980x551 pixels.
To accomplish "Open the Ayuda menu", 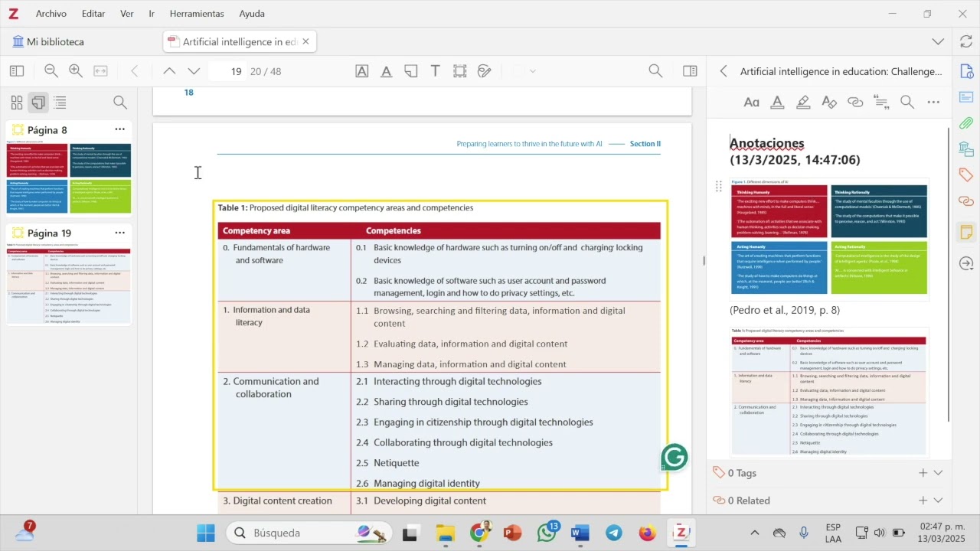I will click(x=252, y=14).
